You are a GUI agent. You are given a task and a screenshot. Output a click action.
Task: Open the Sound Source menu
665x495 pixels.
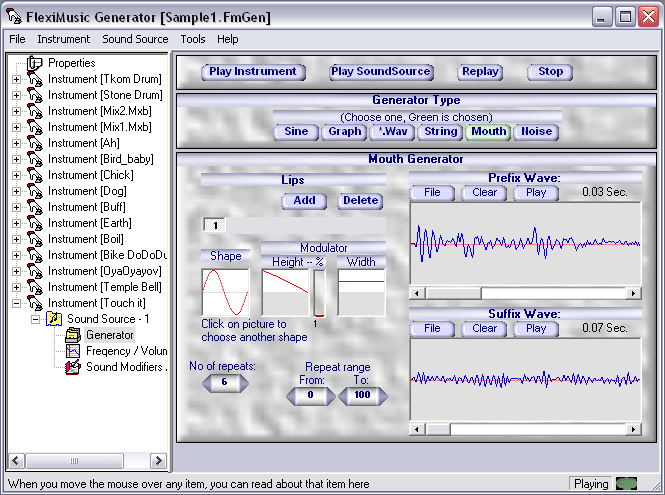pos(135,39)
